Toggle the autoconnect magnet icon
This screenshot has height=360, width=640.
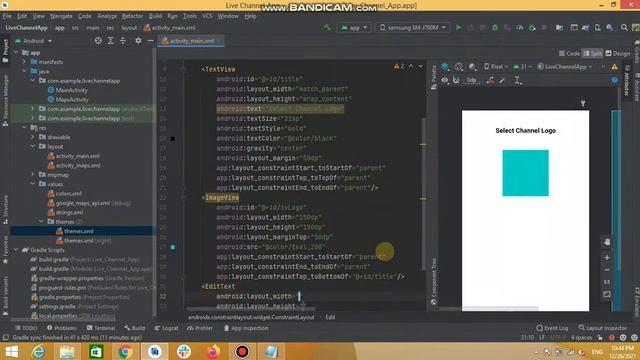pyautogui.click(x=456, y=80)
